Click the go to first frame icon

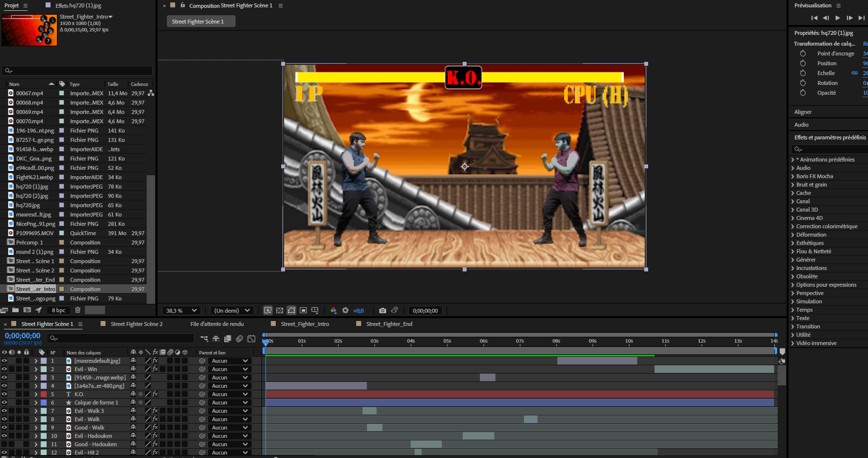(814, 18)
